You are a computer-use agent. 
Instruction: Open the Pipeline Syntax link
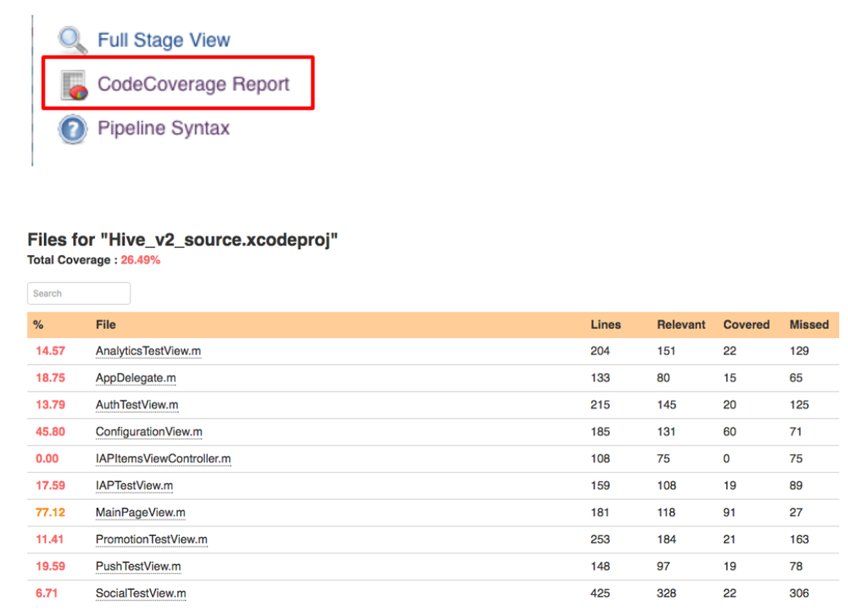tap(163, 128)
